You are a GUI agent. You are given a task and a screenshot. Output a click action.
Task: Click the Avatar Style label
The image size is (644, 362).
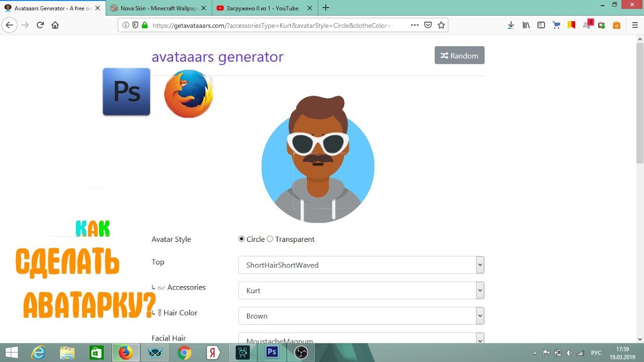pos(171,239)
